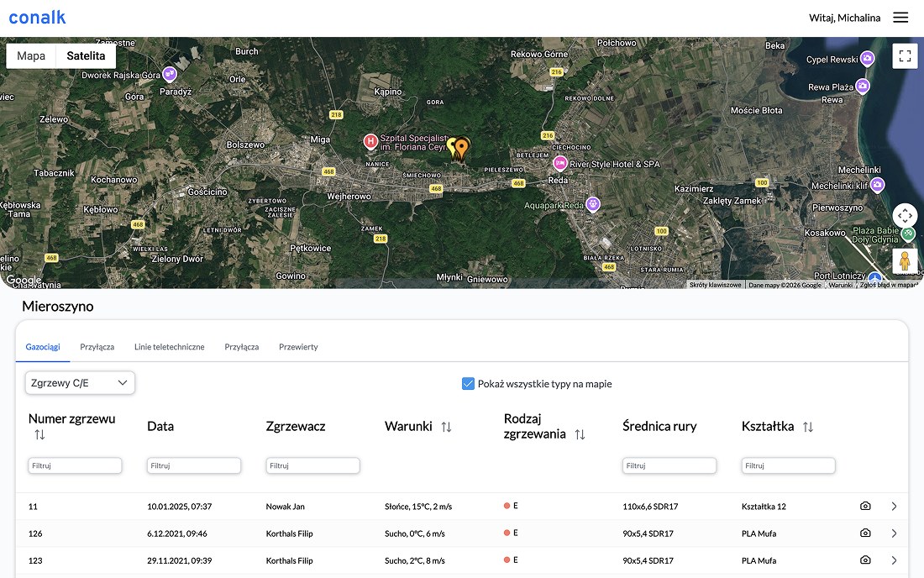Switch map to Satelita view
Image resolution: width=924 pixels, height=578 pixels.
pyautogui.click(x=86, y=56)
